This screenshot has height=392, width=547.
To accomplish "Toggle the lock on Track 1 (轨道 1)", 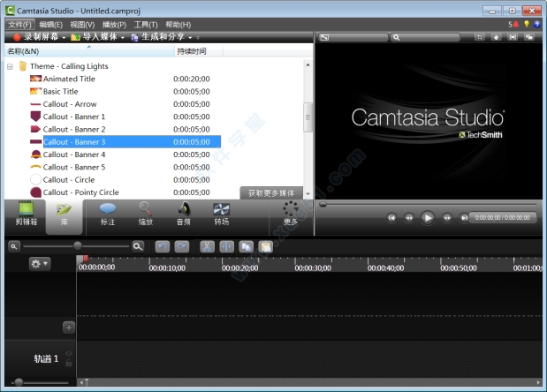I will pyautogui.click(x=69, y=363).
